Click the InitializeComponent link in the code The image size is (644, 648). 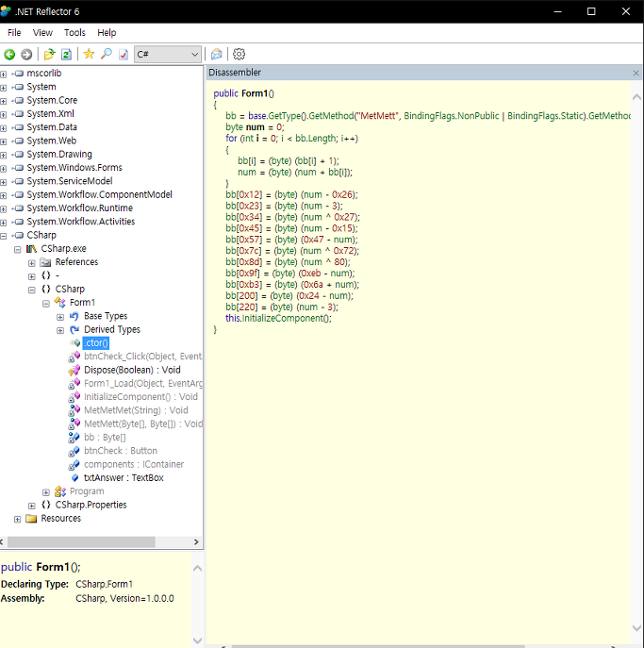point(282,318)
